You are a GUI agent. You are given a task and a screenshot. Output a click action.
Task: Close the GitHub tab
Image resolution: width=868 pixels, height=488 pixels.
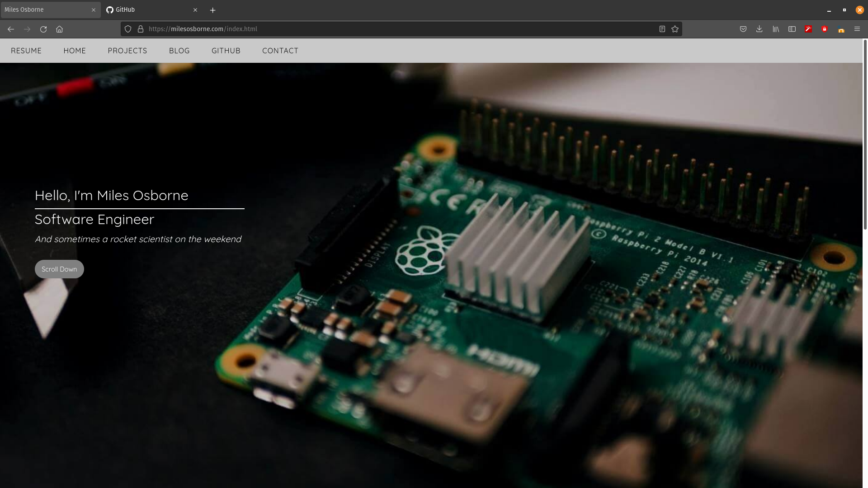[x=195, y=10]
